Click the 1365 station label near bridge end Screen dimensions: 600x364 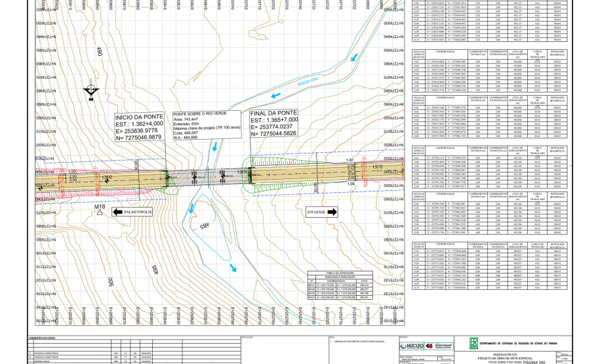point(242,172)
